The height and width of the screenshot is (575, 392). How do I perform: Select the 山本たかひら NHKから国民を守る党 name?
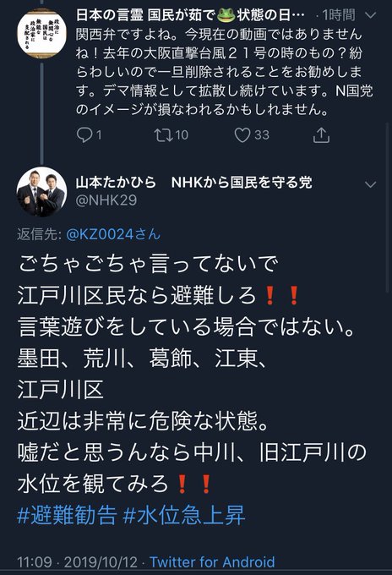pos(193,183)
